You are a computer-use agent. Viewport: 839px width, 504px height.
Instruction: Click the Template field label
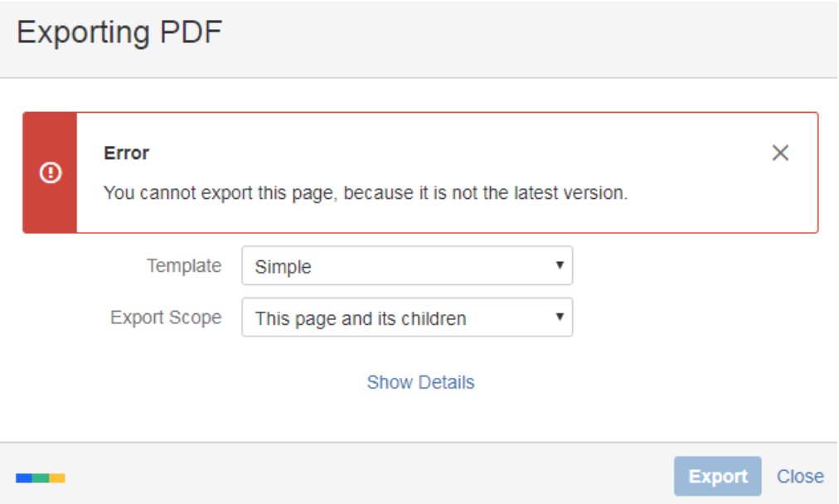pyautogui.click(x=184, y=266)
